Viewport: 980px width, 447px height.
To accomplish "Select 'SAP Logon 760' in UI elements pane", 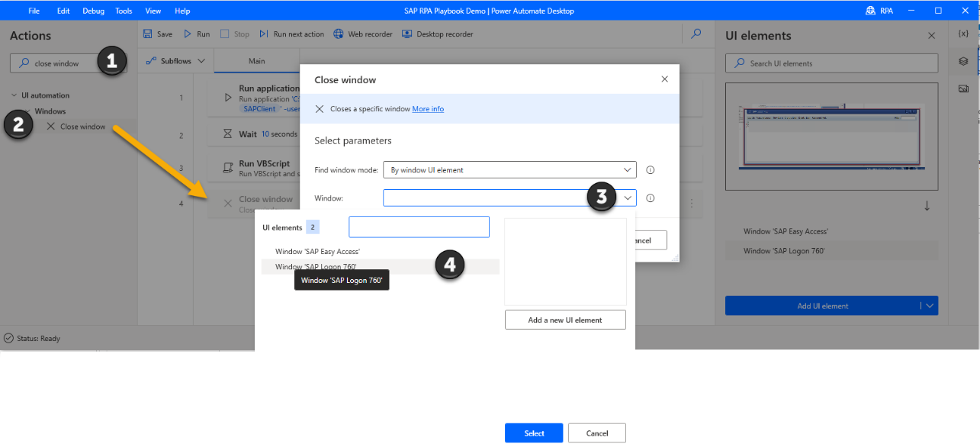I will [831, 251].
